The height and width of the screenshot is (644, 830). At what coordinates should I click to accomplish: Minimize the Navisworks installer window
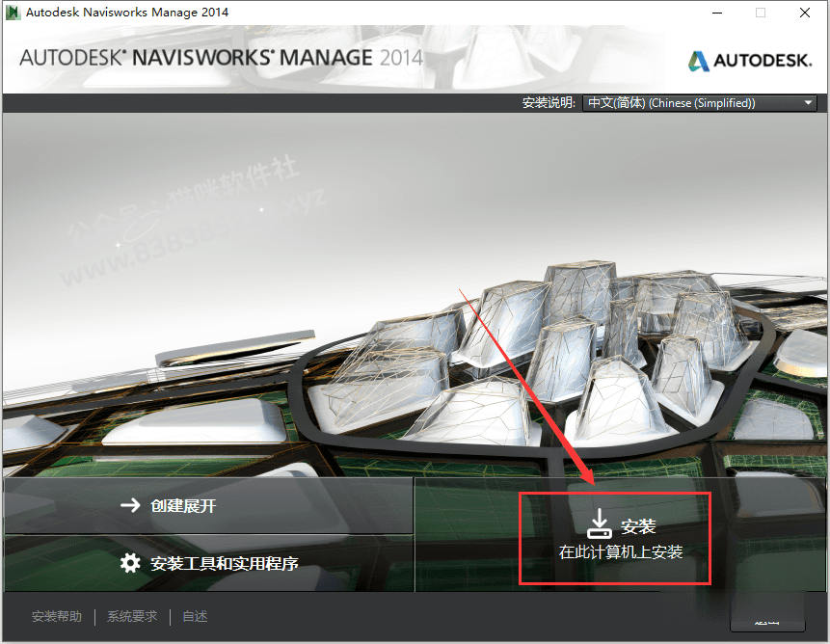pos(717,13)
